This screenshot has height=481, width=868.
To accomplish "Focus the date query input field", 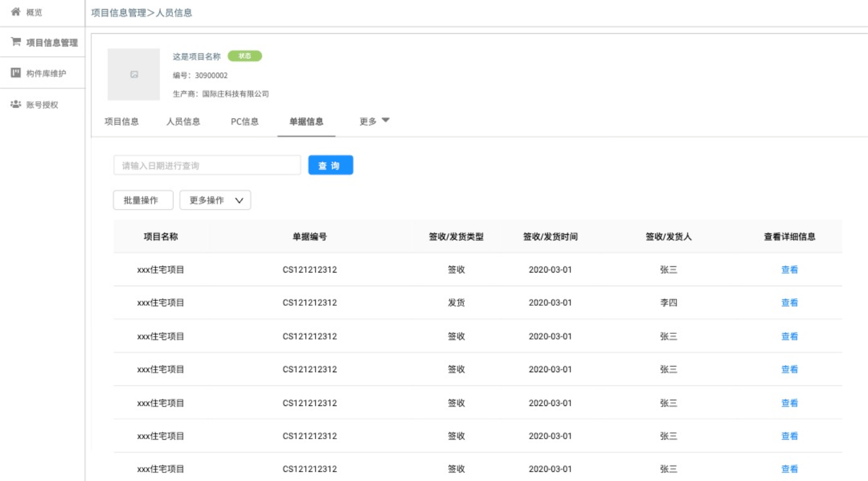I will point(207,165).
